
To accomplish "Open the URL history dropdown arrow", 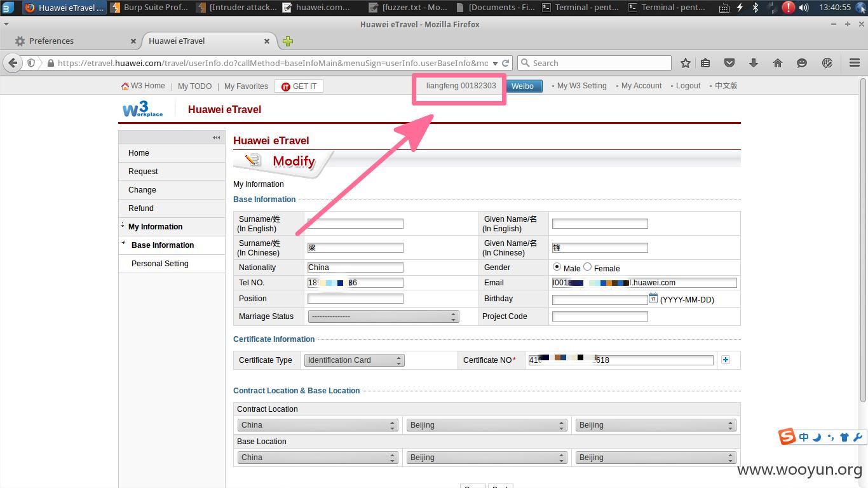I will (x=495, y=63).
